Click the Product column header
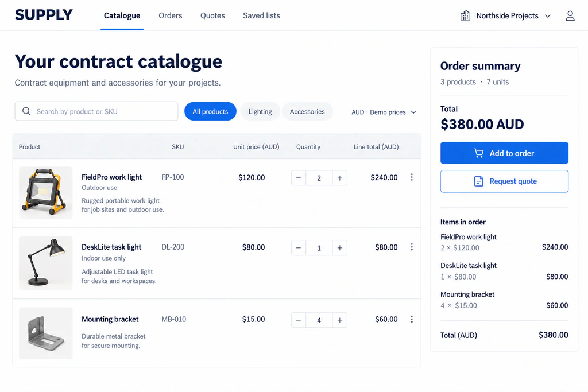Screen dimensions: 588x392 click(x=29, y=147)
